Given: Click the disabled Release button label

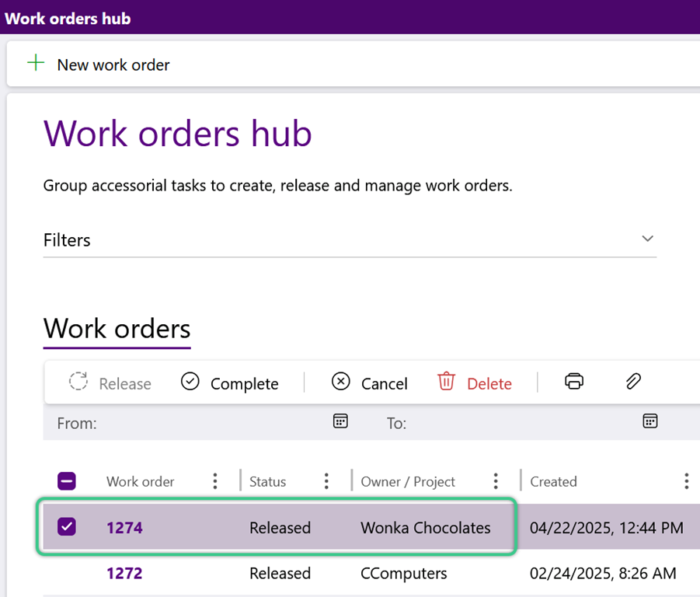Looking at the screenshot, I should 125,383.
